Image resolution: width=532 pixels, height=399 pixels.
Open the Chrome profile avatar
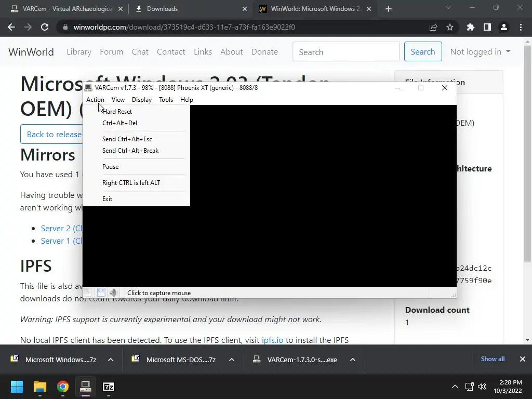[504, 27]
